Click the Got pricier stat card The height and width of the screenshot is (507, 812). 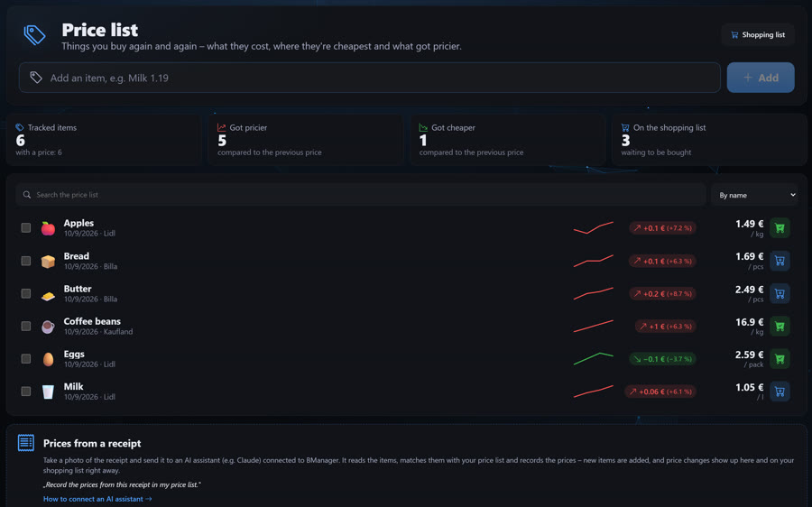tap(305, 140)
